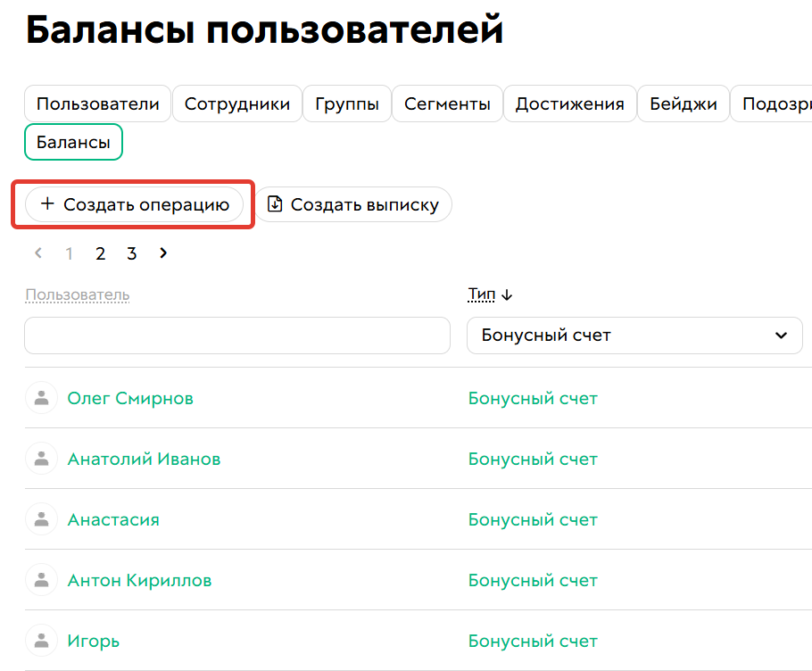Click the left pagination chevron
812x671 pixels.
37,253
